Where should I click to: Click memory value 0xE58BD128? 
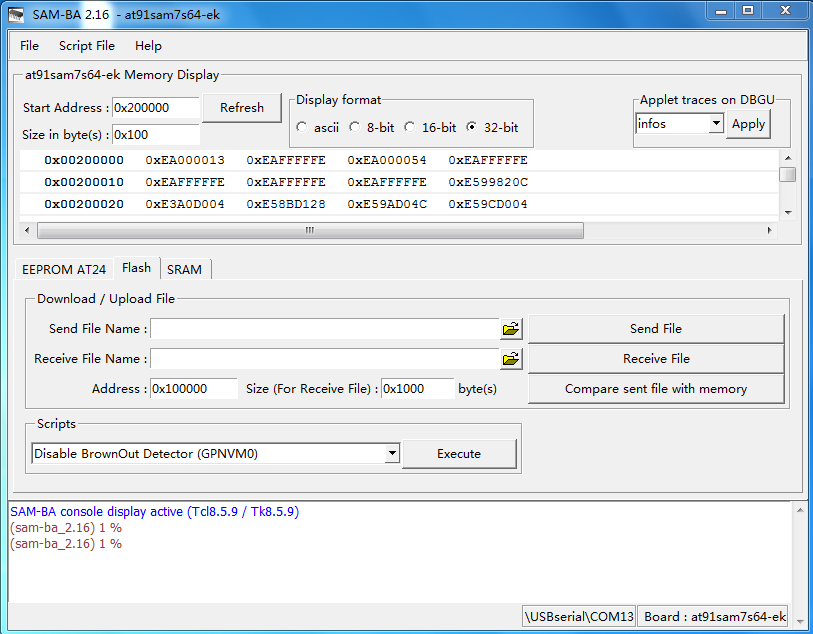(286, 204)
